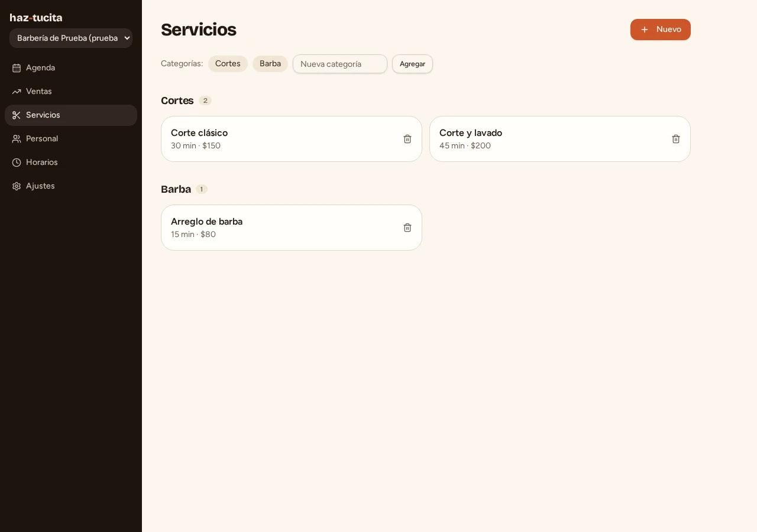Viewport: 757px width, 532px height.
Task: Open the Arreglo de barba service card
Action: pos(292,228)
